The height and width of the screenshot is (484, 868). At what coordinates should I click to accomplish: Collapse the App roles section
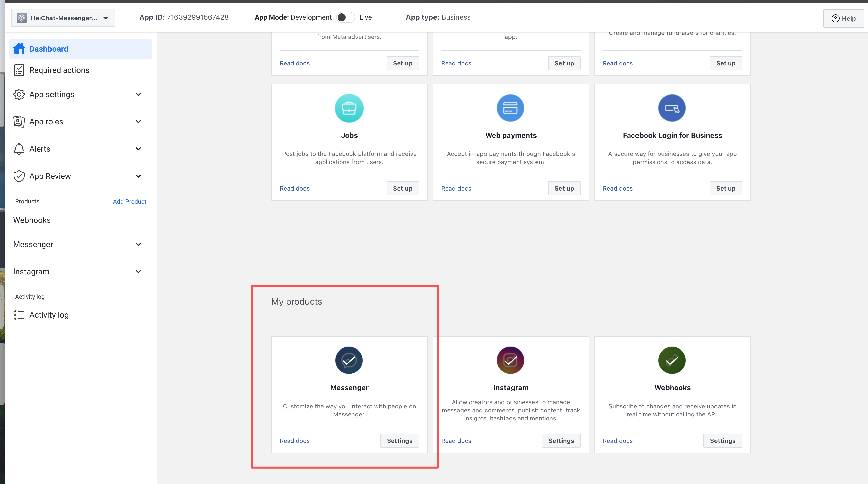coord(138,122)
